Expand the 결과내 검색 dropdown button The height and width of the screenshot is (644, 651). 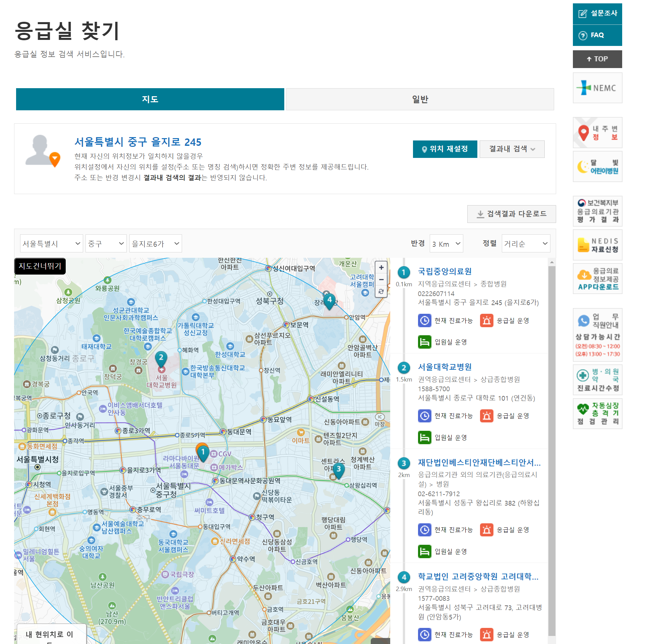click(x=512, y=149)
